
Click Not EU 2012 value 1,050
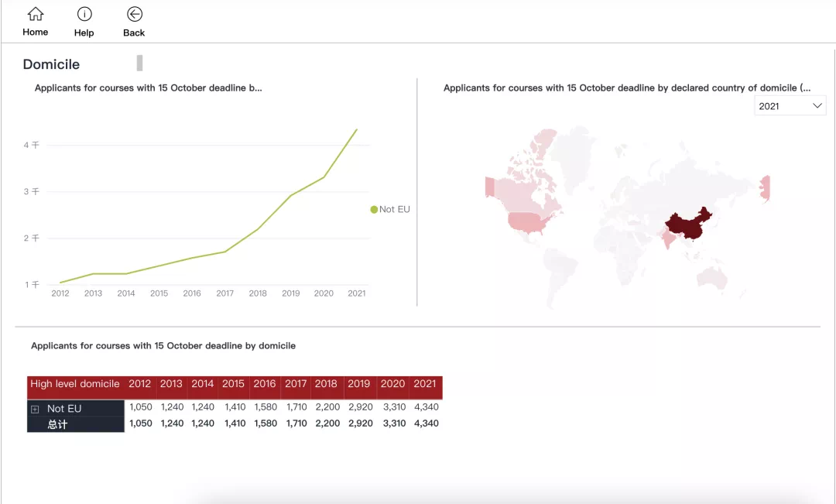[141, 407]
